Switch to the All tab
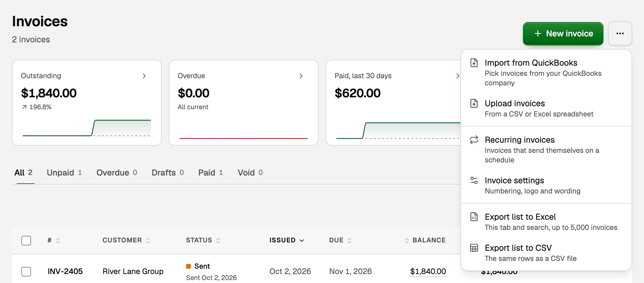This screenshot has height=283, width=644. 23,173
